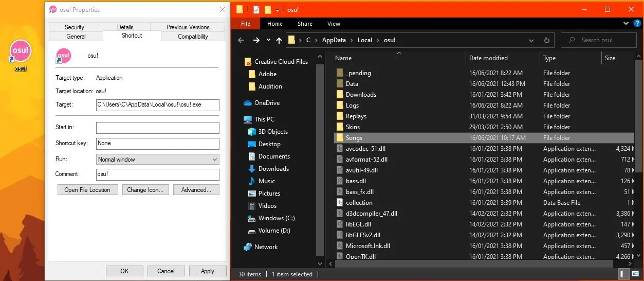Select Volume (D:) drive
Screen dimensions: 644x281
(270, 230)
